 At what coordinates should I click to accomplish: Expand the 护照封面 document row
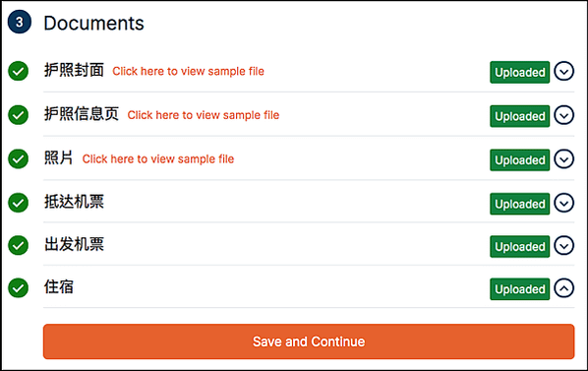[563, 71]
